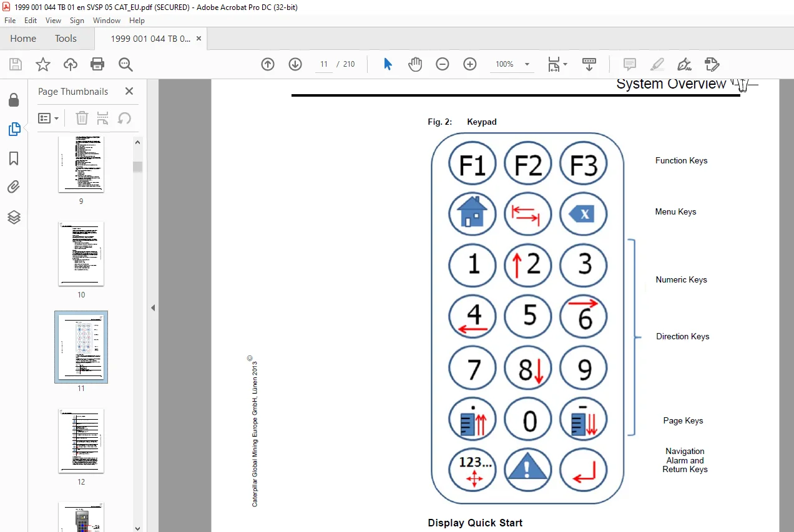794x532 pixels.
Task: Open the View menu
Action: [54, 21]
